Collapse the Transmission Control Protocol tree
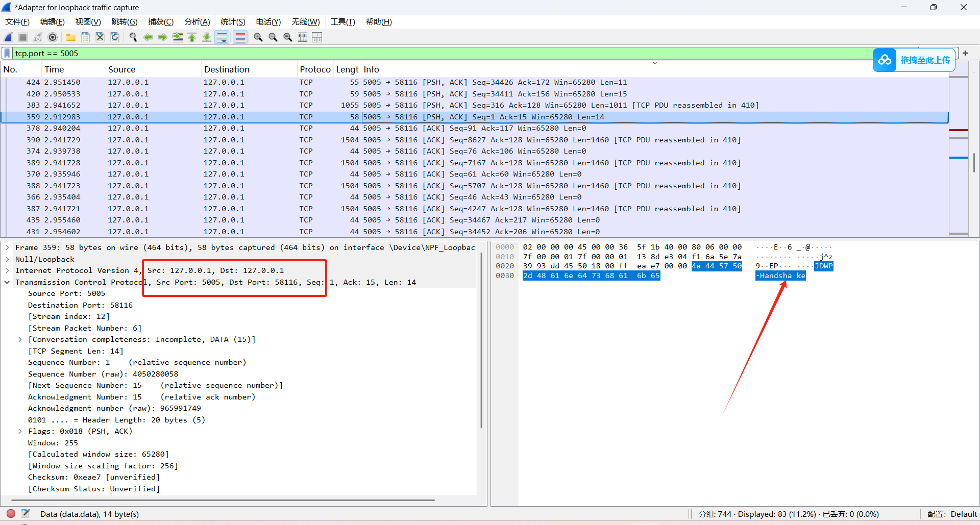 [7, 282]
